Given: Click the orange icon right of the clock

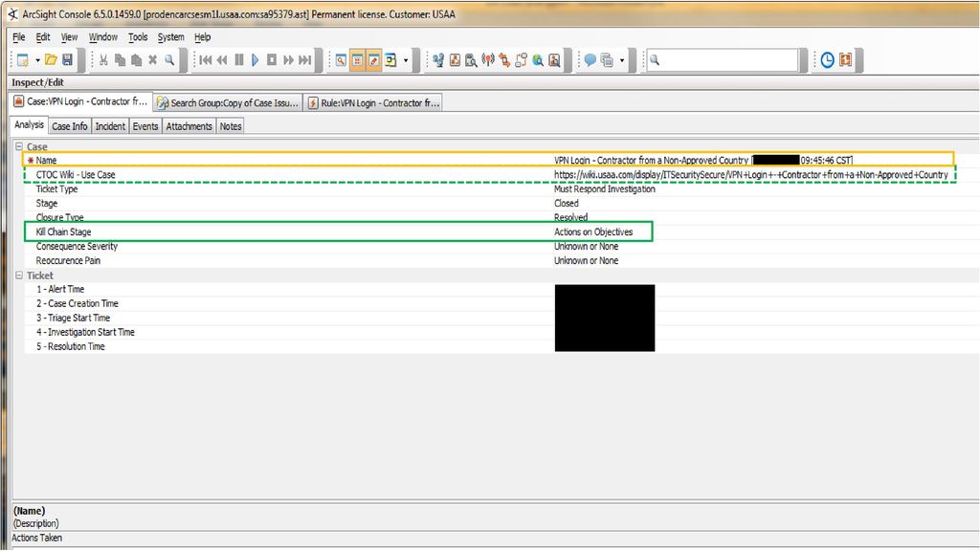Looking at the screenshot, I should 846,60.
